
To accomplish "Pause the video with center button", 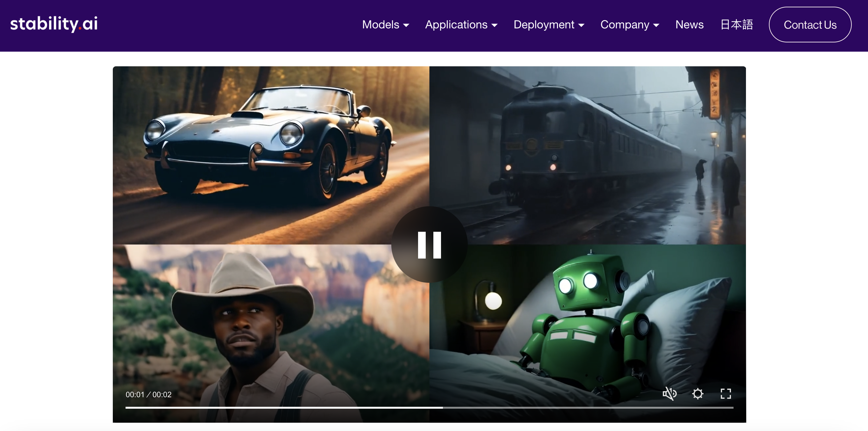I will (429, 245).
